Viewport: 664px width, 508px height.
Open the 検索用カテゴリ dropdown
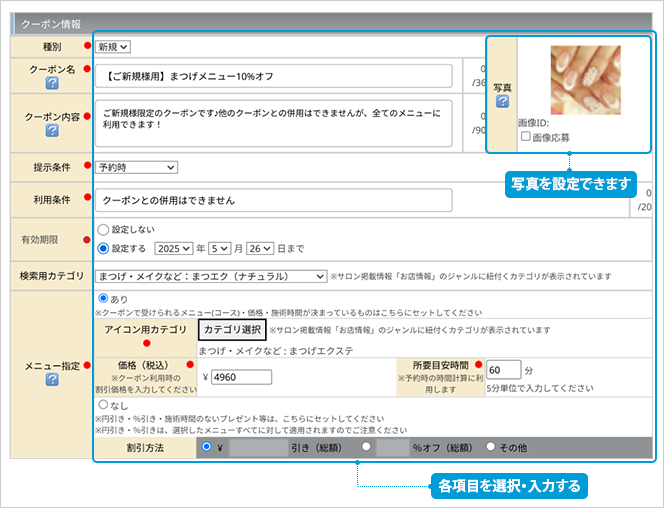coord(211,275)
